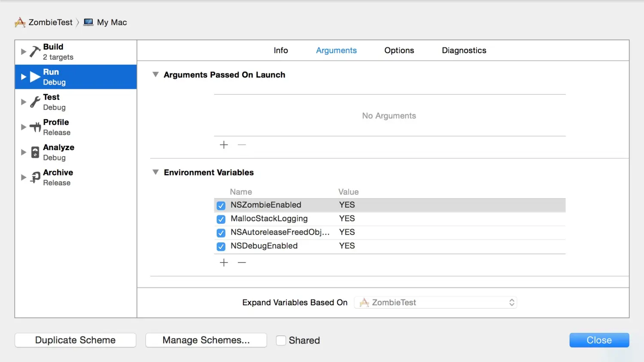The height and width of the screenshot is (362, 644).
Task: Expand the Build action disclosure triangle
Action: point(24,51)
